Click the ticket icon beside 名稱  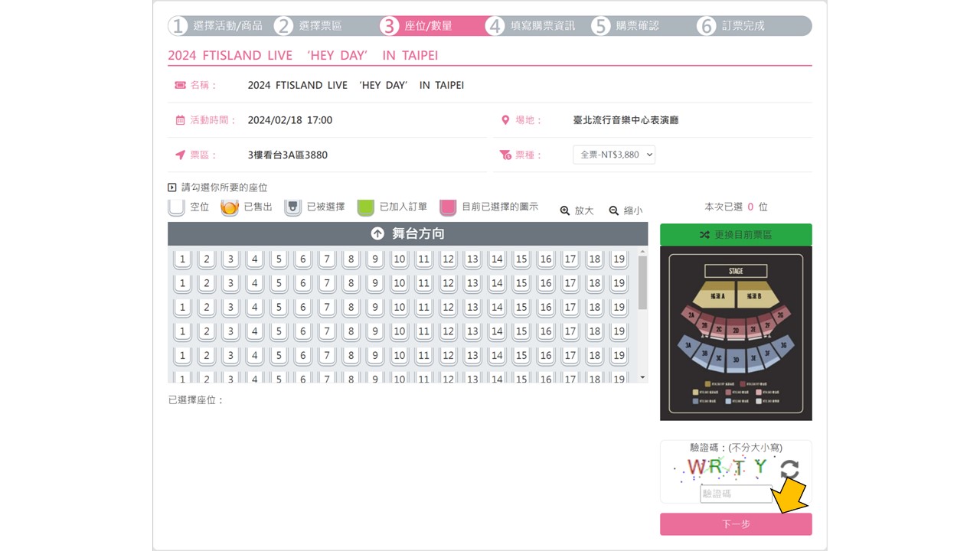[x=181, y=85]
